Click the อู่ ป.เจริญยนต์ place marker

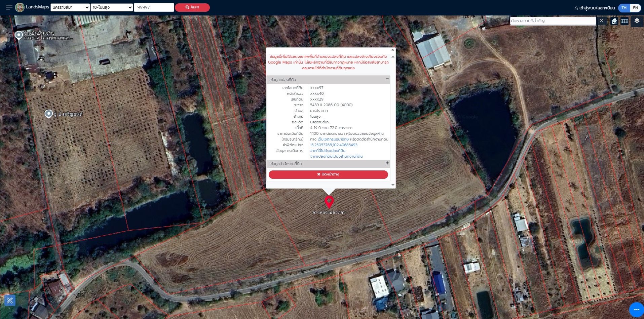[x=49, y=114]
